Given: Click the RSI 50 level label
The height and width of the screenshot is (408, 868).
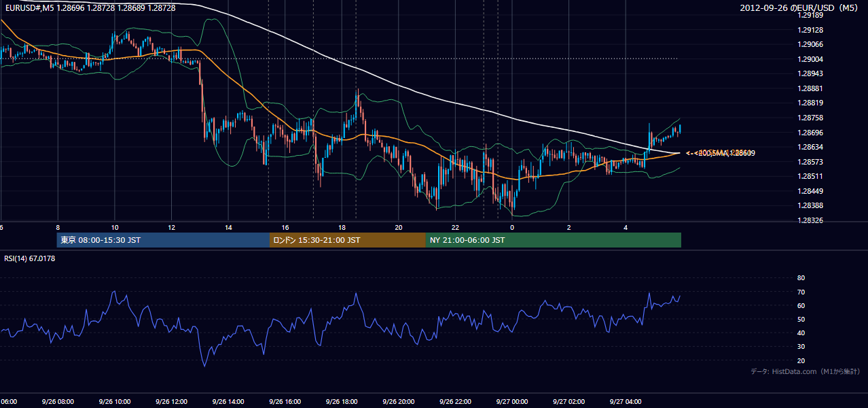Looking at the screenshot, I should coord(801,319).
